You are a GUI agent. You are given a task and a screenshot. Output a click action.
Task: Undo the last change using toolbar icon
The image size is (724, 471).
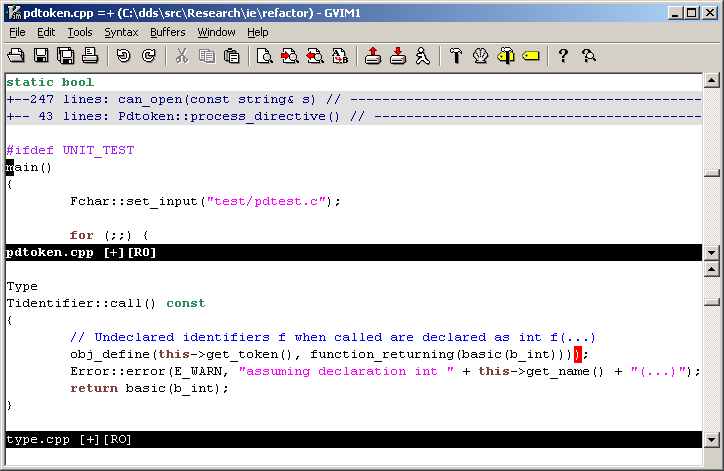pos(123,56)
